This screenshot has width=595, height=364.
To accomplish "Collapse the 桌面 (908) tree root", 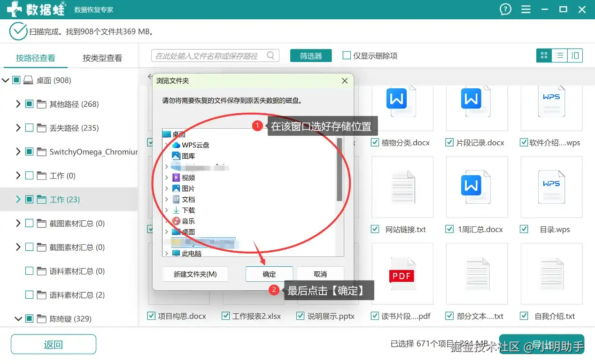I will [6, 80].
